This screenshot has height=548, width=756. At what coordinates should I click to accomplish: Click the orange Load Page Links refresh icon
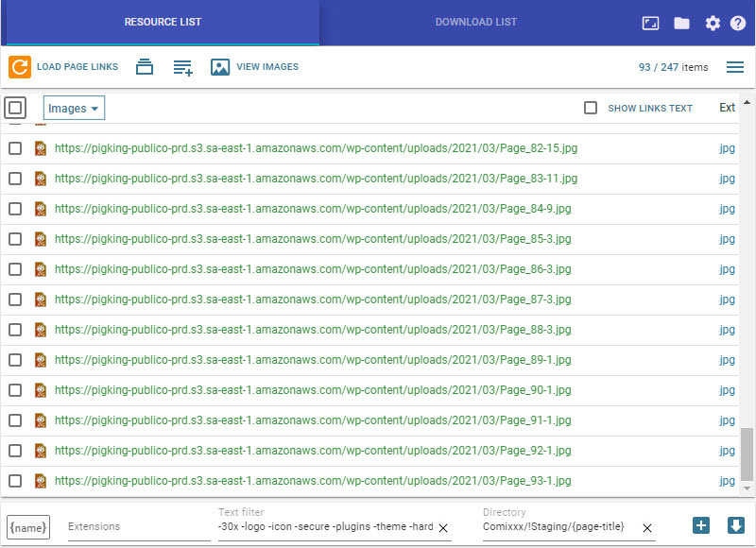(19, 67)
